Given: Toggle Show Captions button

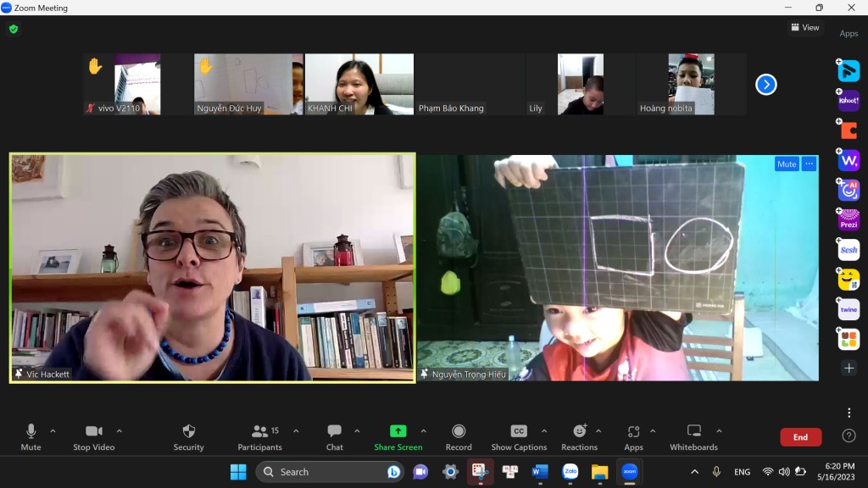Looking at the screenshot, I should (519, 436).
